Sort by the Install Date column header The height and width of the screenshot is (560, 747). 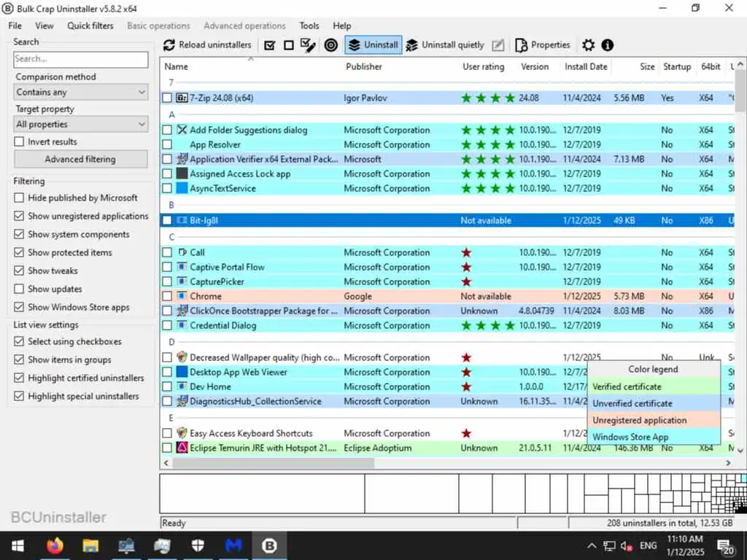[x=586, y=66]
